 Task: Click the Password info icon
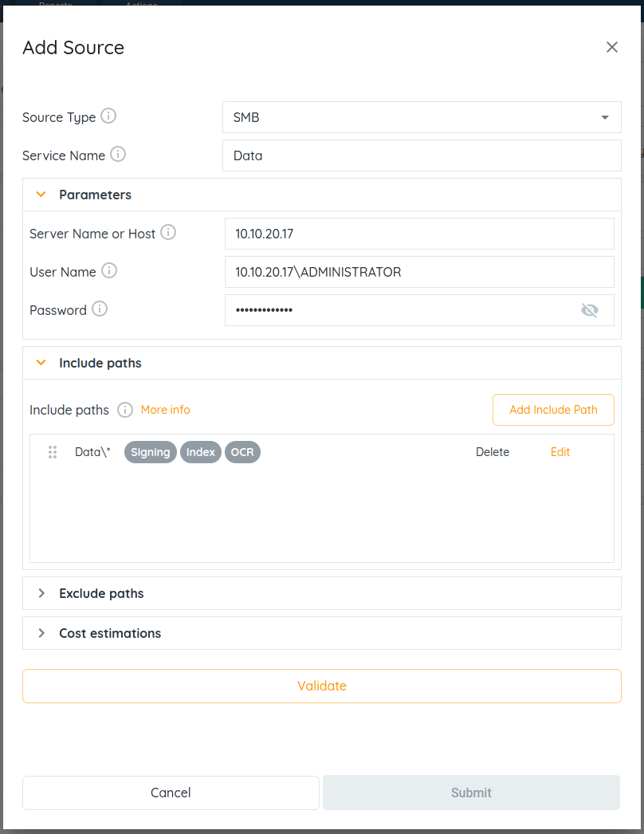tap(100, 309)
